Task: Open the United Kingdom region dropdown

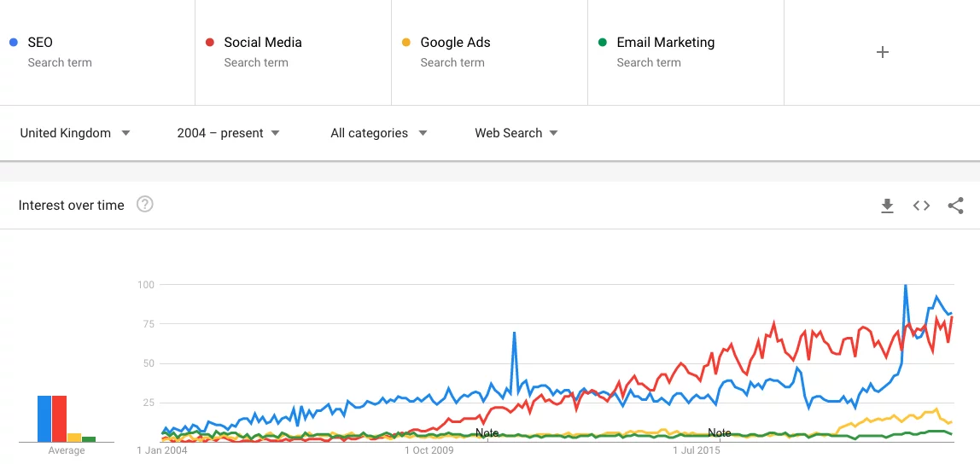Action: point(75,133)
